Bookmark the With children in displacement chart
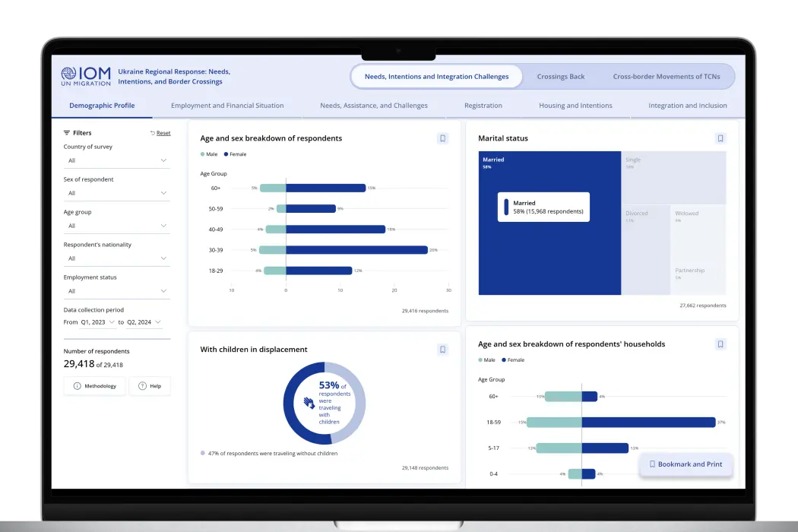 (443, 350)
